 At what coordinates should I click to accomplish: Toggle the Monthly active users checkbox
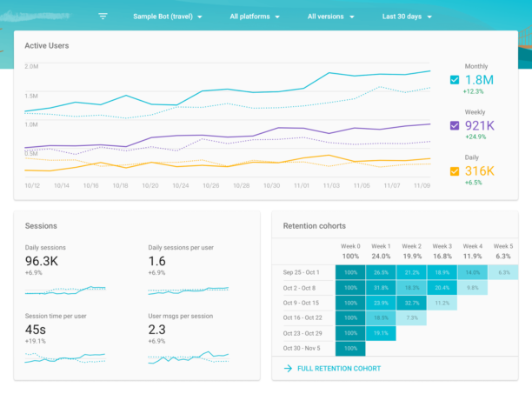coord(454,79)
